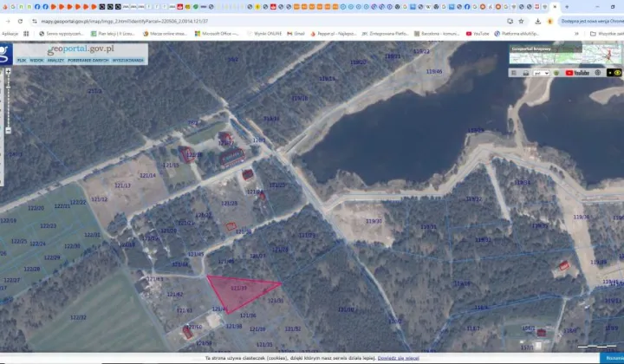Close the active browser tab
This screenshot has height=364, width=624.
[x=555, y=7]
